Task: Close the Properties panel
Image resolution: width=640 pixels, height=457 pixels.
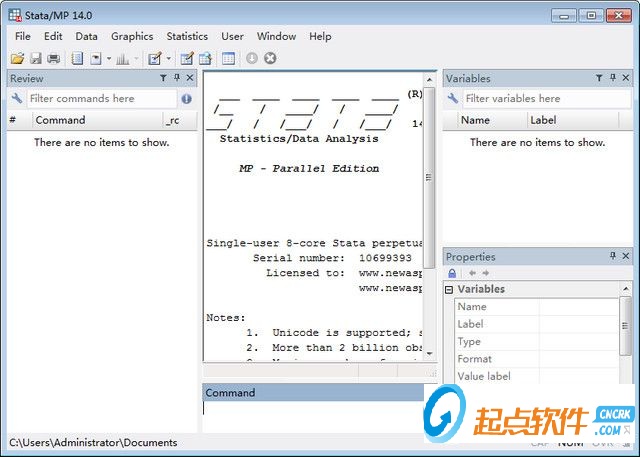Action: pyautogui.click(x=626, y=256)
